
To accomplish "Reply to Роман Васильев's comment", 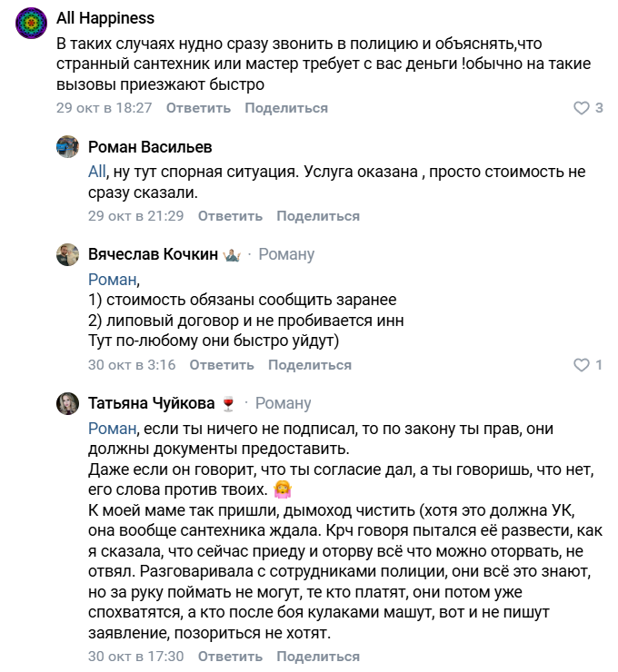I will pos(230,216).
